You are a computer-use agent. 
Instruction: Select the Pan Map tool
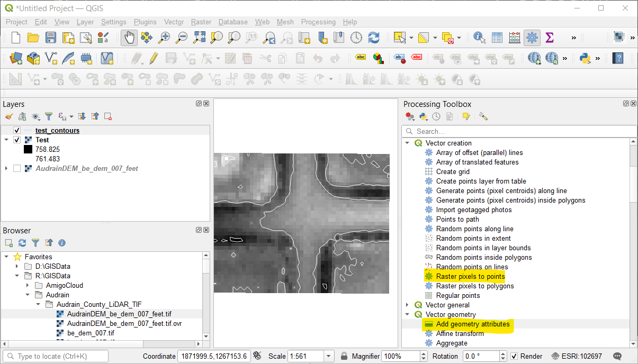pyautogui.click(x=129, y=38)
